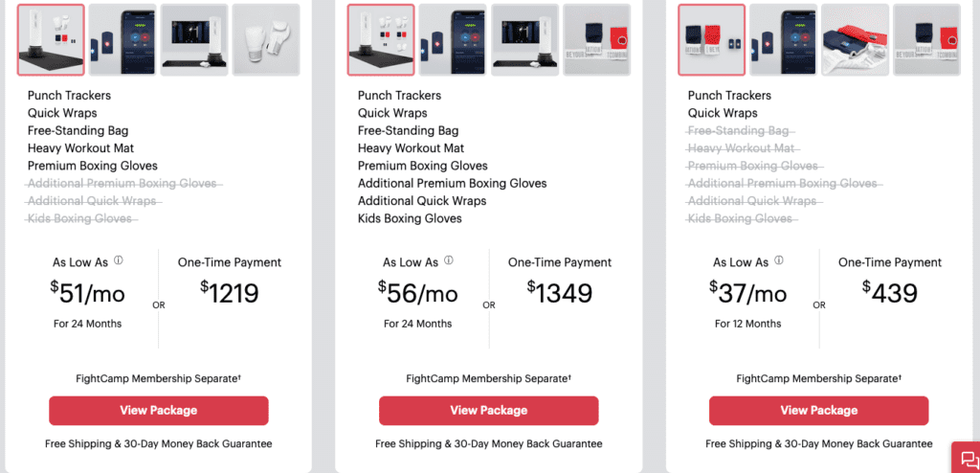
Task: Select third package's red and navy wraps closeup thumbnail
Action: [855, 40]
